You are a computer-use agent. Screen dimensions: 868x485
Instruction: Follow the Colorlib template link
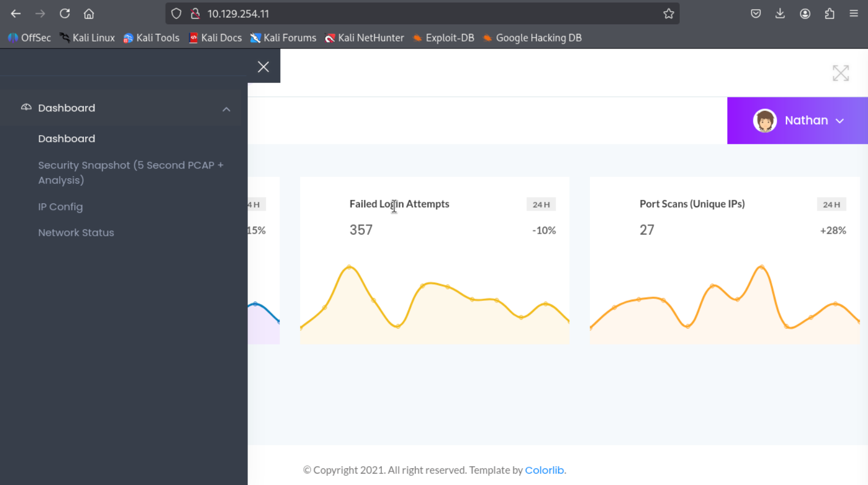(544, 470)
